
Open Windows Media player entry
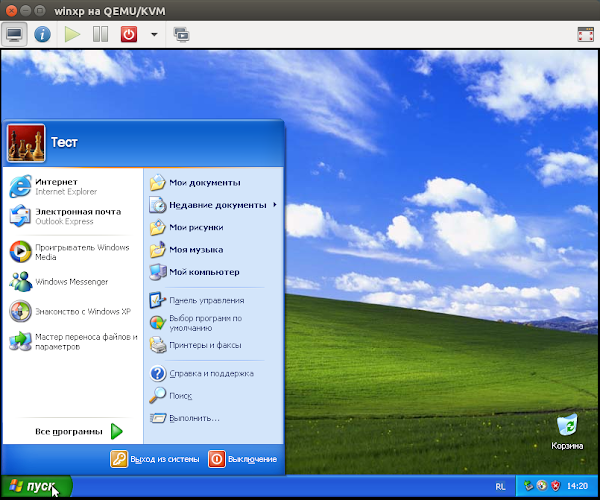tap(73, 252)
